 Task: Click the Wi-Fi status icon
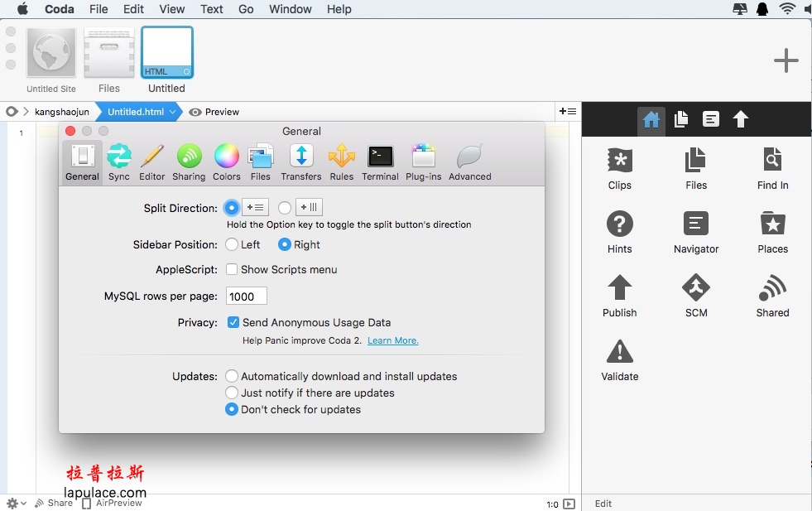pyautogui.click(x=787, y=9)
